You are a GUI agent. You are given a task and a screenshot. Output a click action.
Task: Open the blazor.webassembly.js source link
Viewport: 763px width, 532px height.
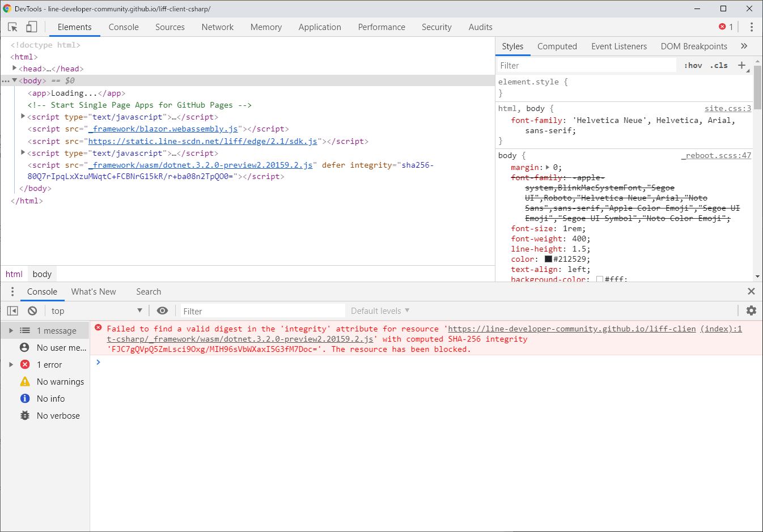pyautogui.click(x=163, y=129)
